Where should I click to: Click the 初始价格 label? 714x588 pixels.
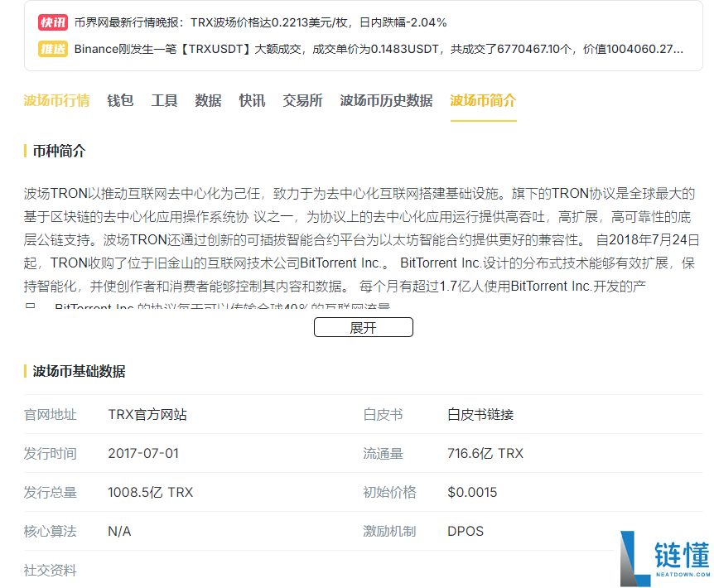click(x=389, y=492)
